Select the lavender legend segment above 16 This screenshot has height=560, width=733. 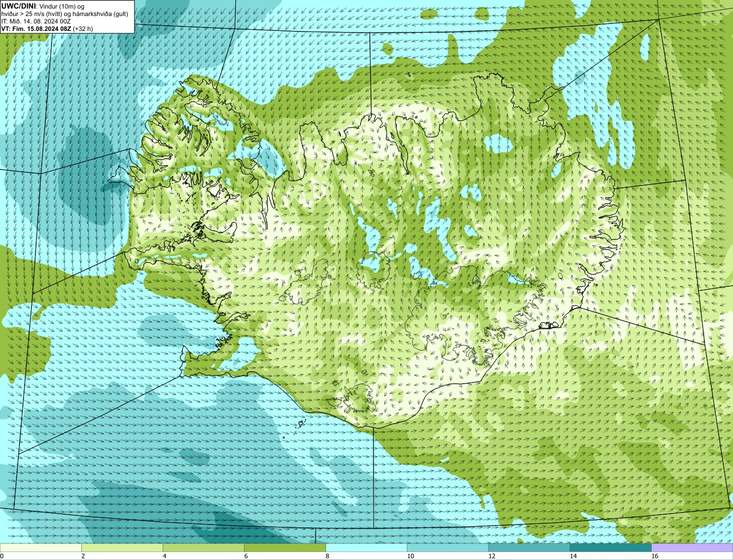[x=692, y=548]
